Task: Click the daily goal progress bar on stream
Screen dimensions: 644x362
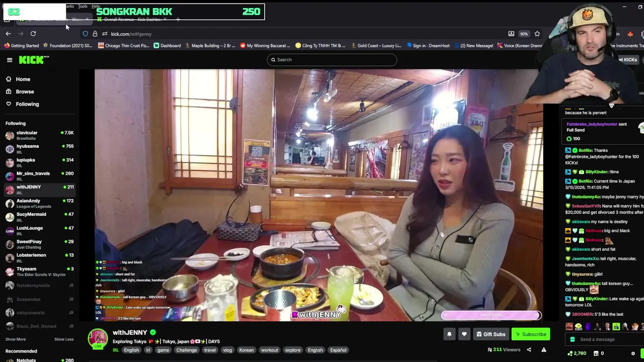Action: [x=492, y=315]
